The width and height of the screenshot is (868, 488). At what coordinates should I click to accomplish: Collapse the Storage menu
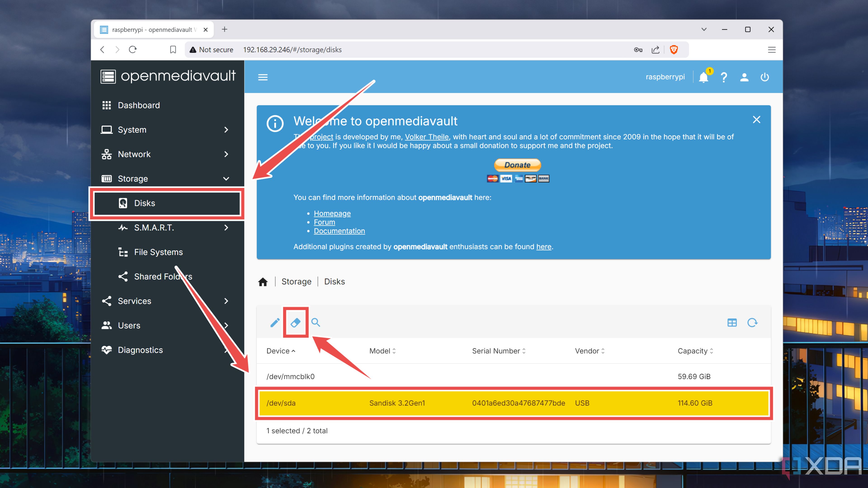pyautogui.click(x=167, y=178)
